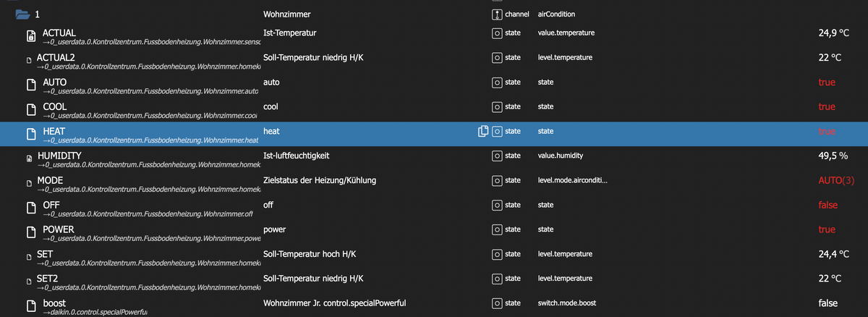This screenshot has width=868, height=317.
Task: Click the locked file icon beside ACTUAL
Action: [31, 36]
